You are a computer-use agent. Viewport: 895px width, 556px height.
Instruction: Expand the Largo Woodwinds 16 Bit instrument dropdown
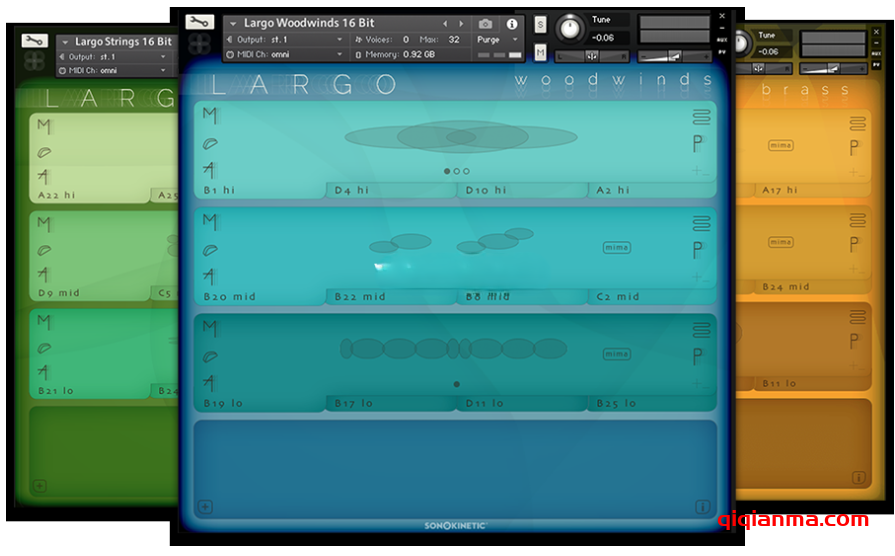(233, 24)
